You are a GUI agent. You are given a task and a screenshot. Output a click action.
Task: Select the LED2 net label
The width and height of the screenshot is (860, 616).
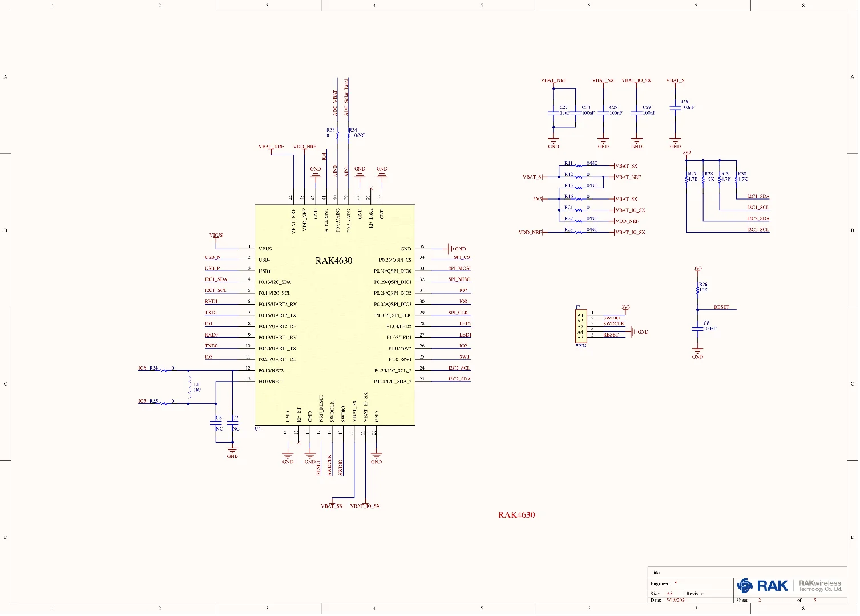pyautogui.click(x=465, y=324)
